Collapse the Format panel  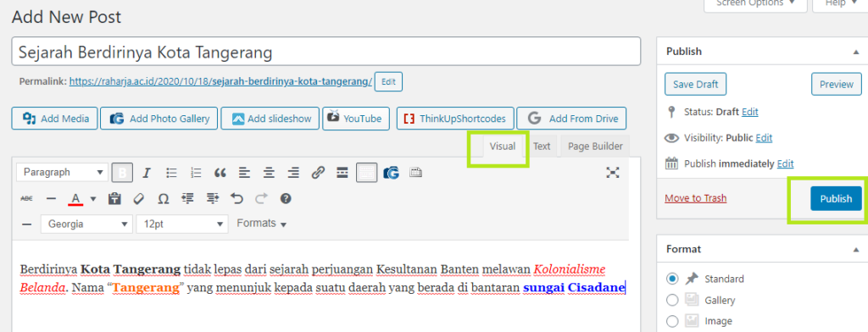pyautogui.click(x=856, y=249)
